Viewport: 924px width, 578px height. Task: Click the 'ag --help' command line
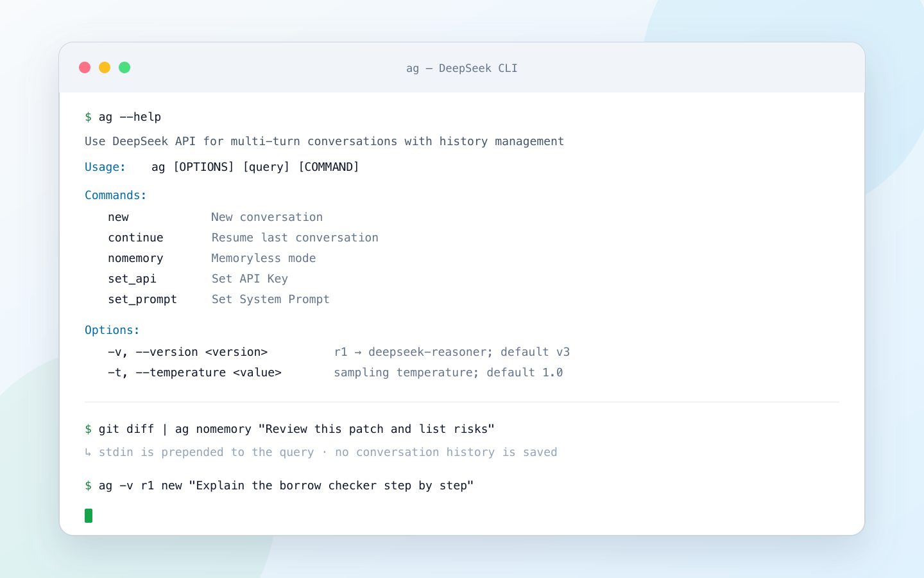[x=123, y=117]
